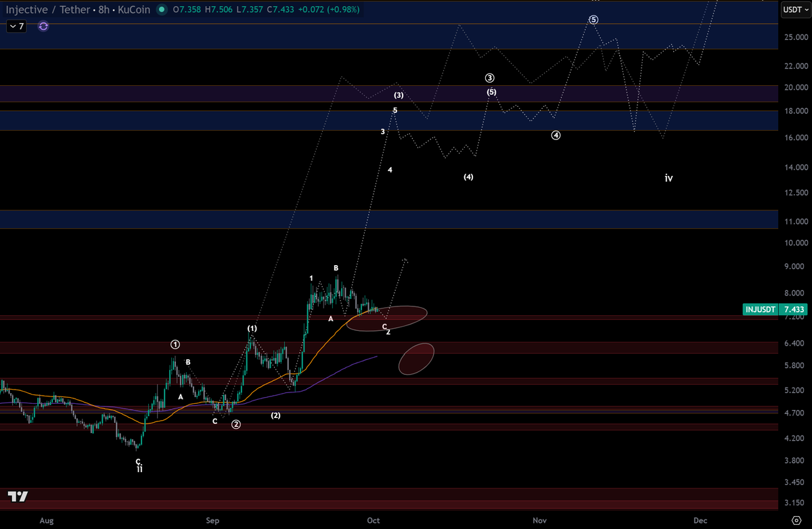
Task: Select the (4) wave label
Action: [468, 177]
